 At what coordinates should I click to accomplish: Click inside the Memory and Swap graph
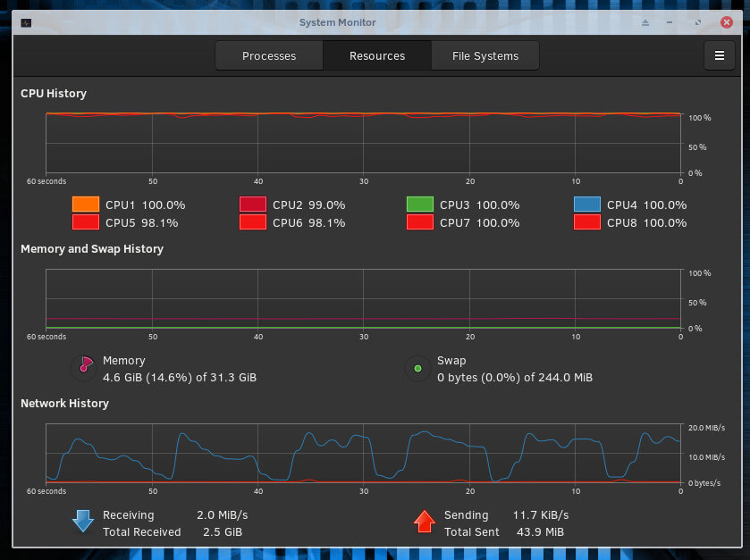(x=363, y=298)
